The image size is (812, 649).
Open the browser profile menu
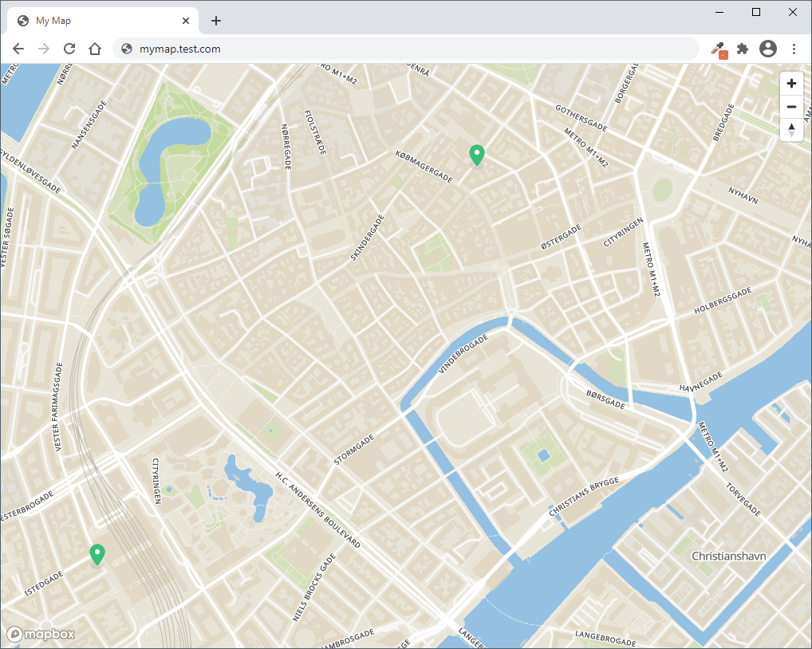pyautogui.click(x=768, y=49)
